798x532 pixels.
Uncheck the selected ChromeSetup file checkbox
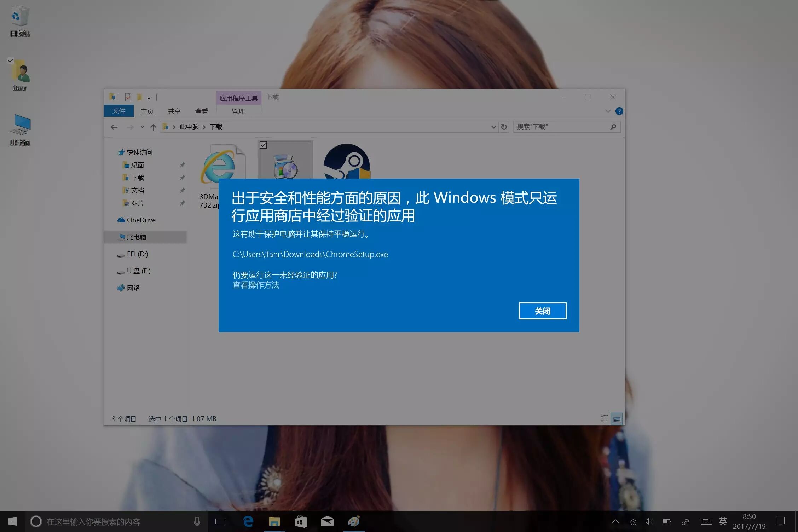pyautogui.click(x=263, y=145)
